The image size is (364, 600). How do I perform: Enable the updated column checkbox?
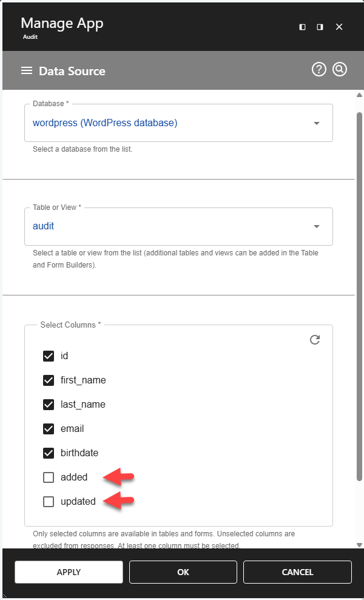pos(49,502)
